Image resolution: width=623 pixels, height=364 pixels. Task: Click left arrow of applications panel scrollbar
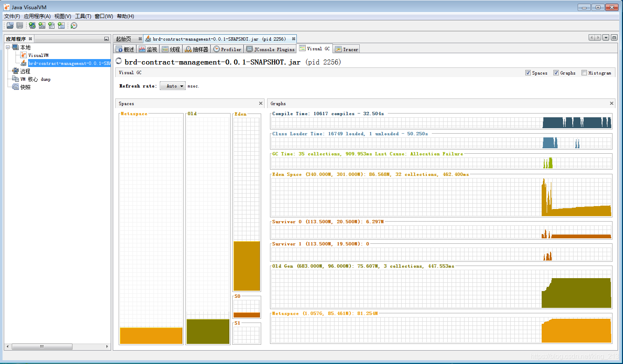pos(8,346)
